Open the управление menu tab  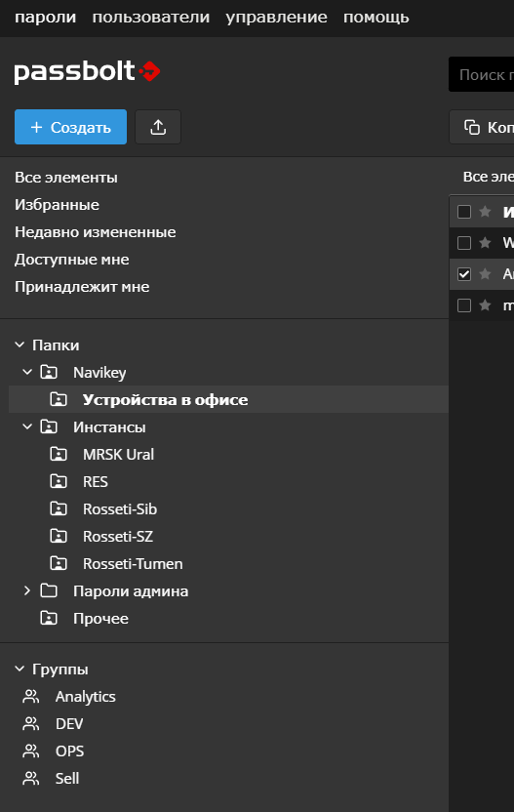tap(276, 18)
